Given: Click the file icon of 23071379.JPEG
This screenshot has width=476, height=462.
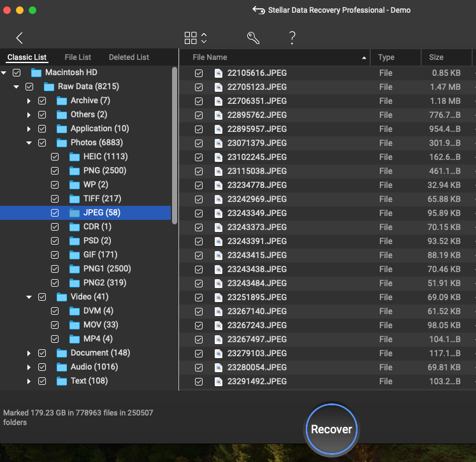Looking at the screenshot, I should point(219,143).
